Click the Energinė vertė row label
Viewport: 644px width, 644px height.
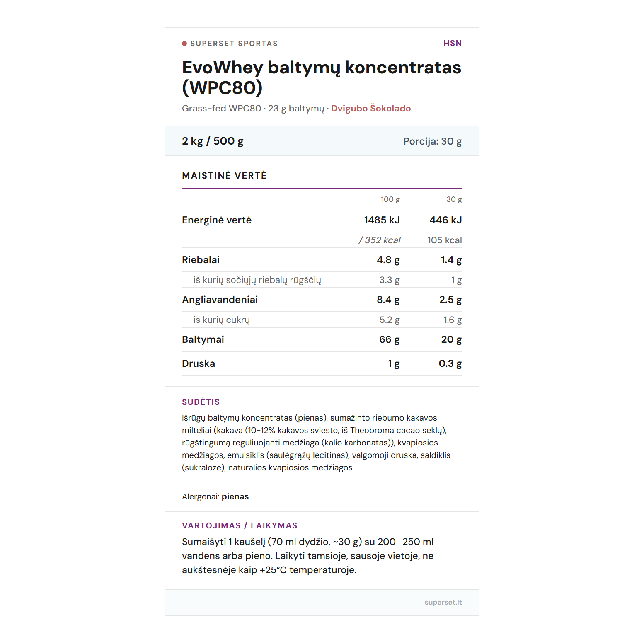(217, 220)
